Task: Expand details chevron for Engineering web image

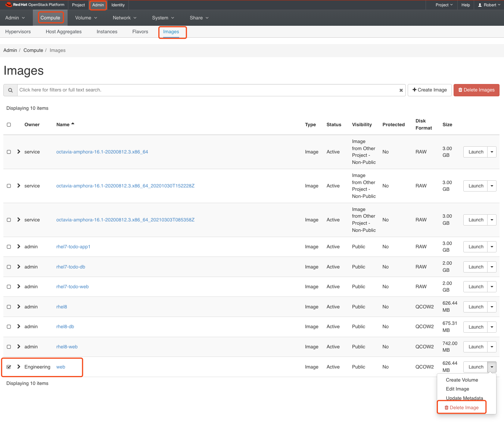Action: (x=19, y=367)
